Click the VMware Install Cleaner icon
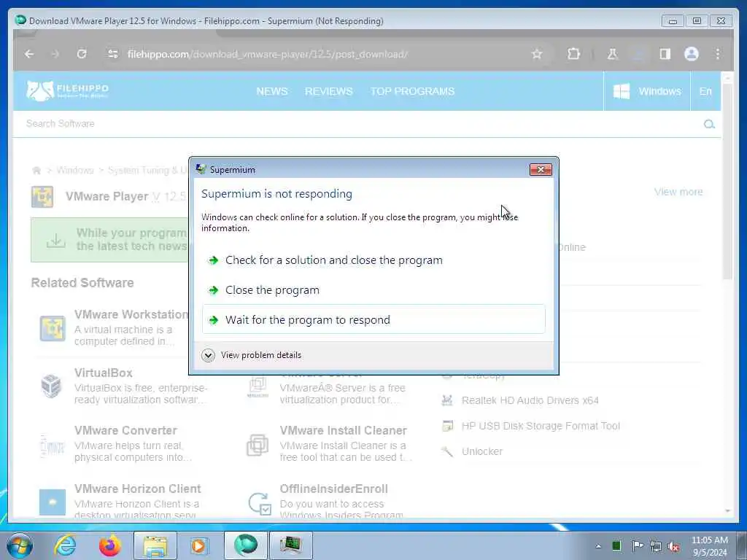Screen dimensions: 747x560 [x=258, y=444]
